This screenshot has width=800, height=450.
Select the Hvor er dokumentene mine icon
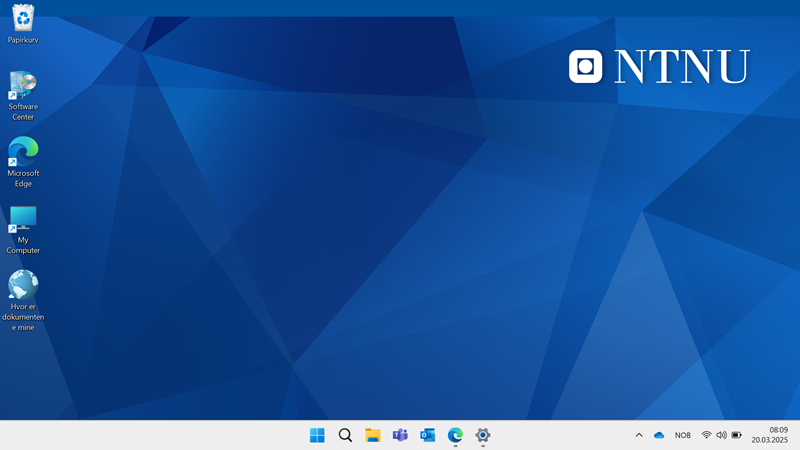[23, 301]
